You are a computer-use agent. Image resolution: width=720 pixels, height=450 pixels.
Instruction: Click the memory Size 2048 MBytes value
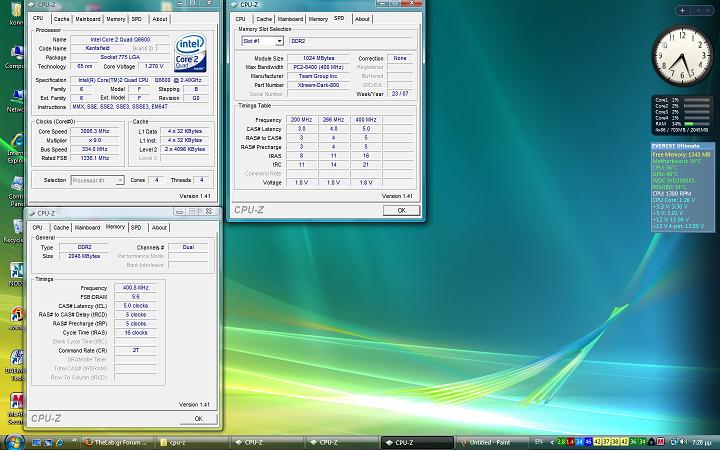84,256
